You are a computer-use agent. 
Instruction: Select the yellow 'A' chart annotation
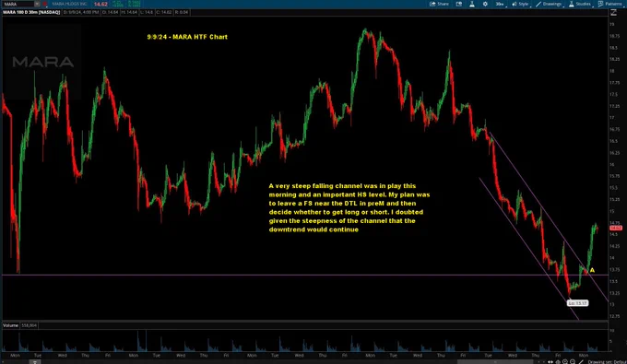592,270
